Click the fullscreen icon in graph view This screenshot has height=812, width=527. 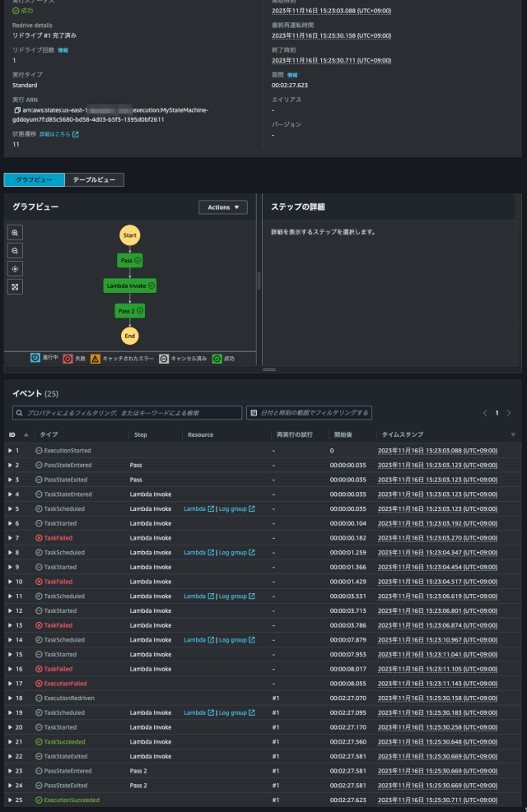coord(16,286)
